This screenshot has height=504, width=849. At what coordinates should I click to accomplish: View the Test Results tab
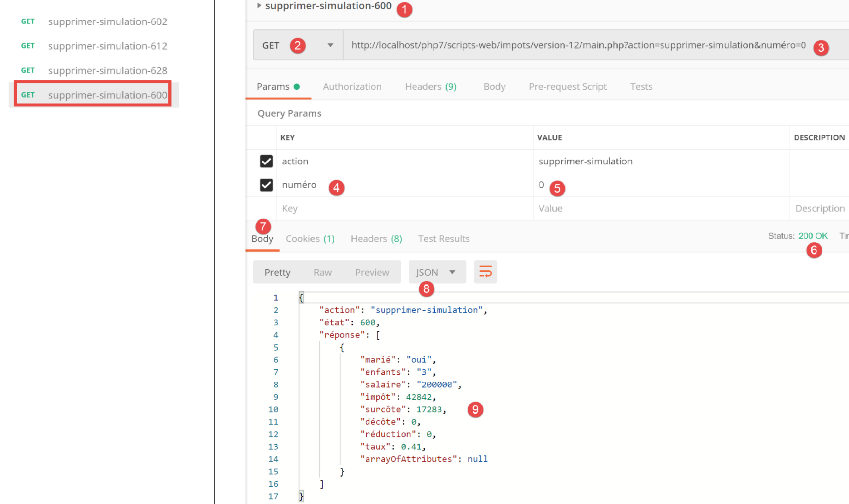[x=443, y=239]
